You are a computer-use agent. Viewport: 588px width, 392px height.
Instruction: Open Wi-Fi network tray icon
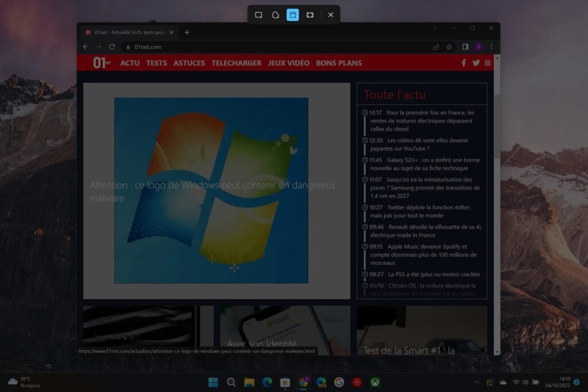tap(516, 382)
